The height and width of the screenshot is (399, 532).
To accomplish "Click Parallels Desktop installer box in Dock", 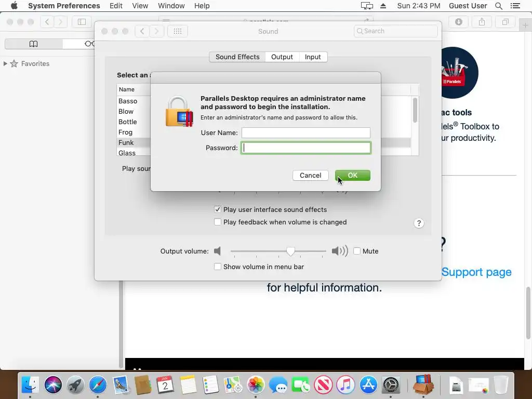I will point(423,384).
